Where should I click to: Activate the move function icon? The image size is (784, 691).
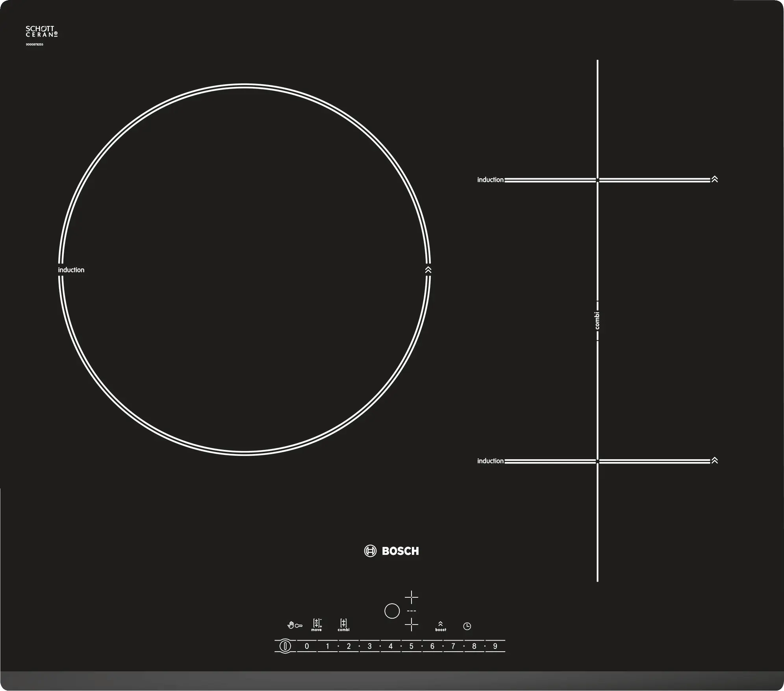pyautogui.click(x=317, y=624)
